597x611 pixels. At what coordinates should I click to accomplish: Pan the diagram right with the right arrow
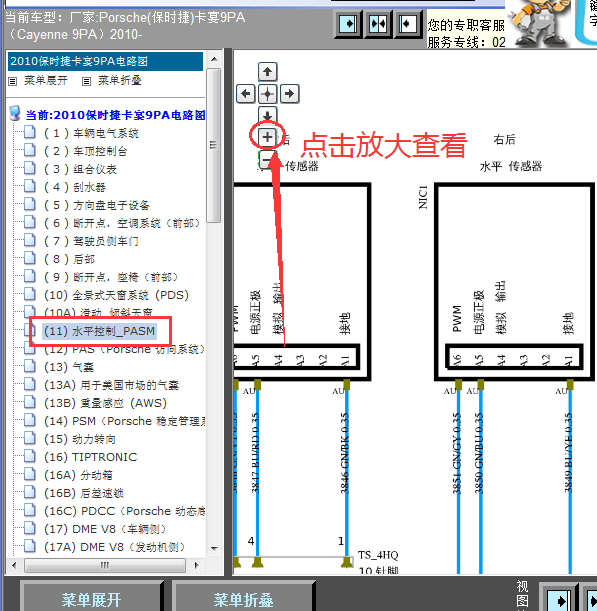click(x=289, y=94)
